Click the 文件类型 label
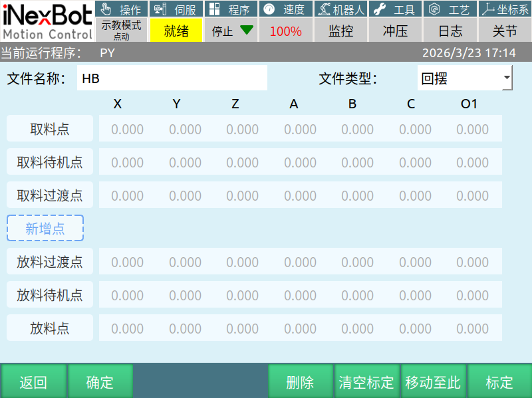Image resolution: width=532 pixels, height=398 pixels. [348, 78]
